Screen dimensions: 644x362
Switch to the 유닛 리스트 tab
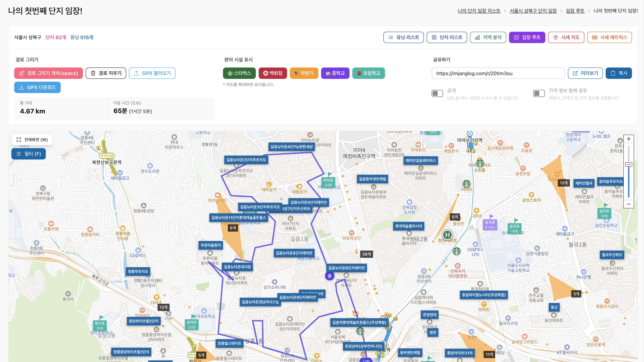pyautogui.click(x=403, y=37)
